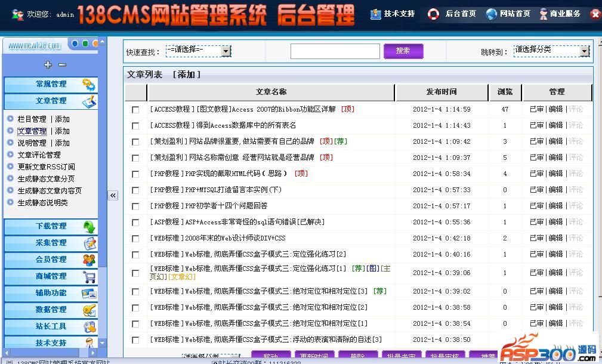Open the 快速查找 dropdown
The image size is (602, 364).
coord(199,51)
